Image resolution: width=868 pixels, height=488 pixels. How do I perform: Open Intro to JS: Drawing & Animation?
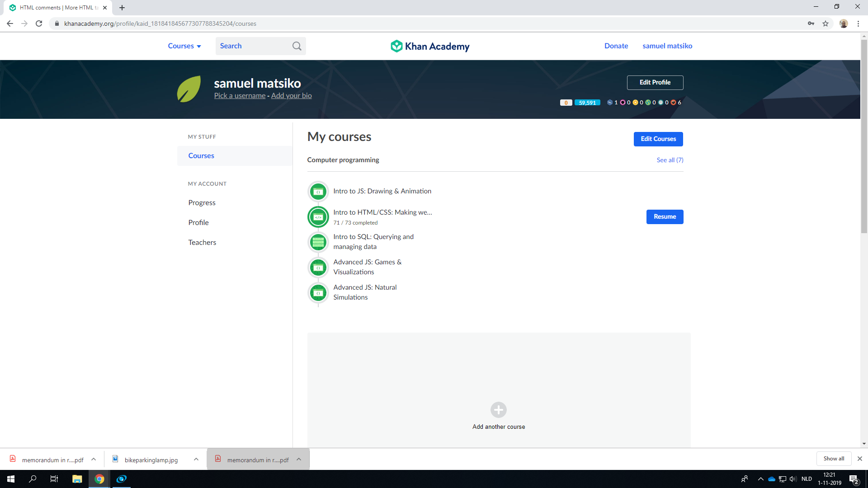pyautogui.click(x=382, y=191)
